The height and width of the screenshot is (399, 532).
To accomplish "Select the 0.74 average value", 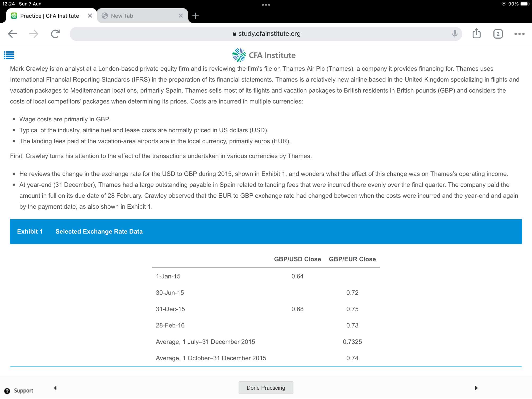I will [x=352, y=358].
